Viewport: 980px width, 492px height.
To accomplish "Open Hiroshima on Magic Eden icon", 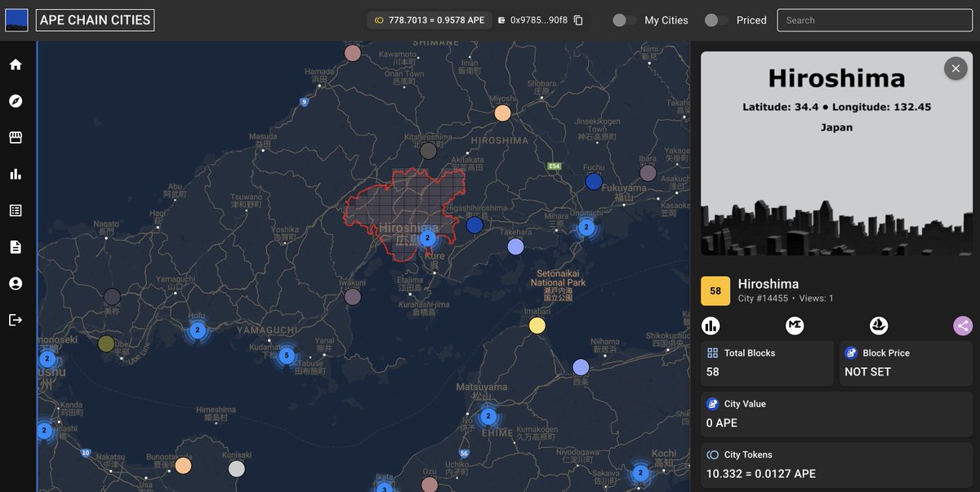I will [x=795, y=326].
